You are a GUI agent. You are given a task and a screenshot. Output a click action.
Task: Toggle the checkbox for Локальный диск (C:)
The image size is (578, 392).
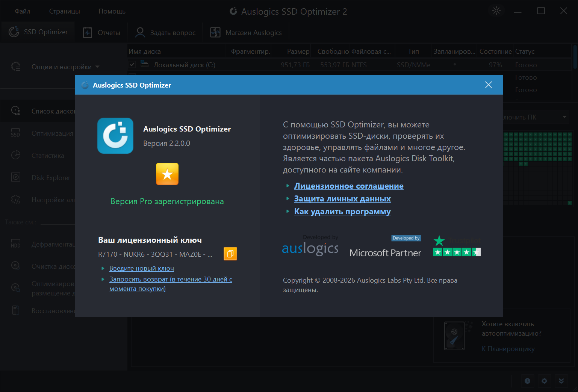pyautogui.click(x=132, y=65)
